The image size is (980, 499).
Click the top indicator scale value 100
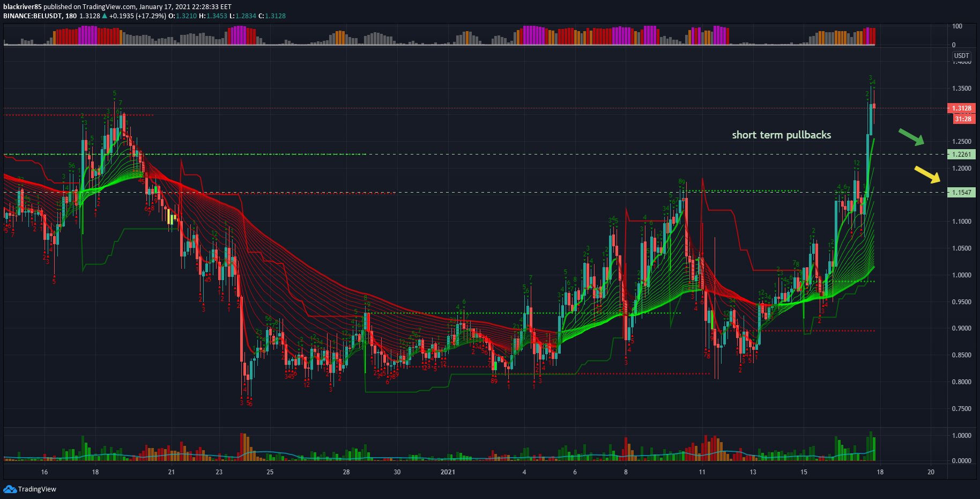coord(957,26)
